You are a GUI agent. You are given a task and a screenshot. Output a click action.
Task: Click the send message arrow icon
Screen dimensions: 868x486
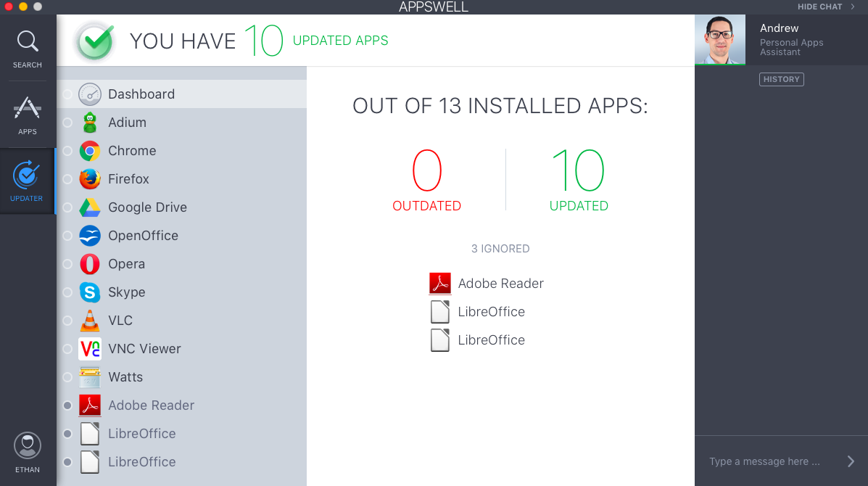[851, 461]
